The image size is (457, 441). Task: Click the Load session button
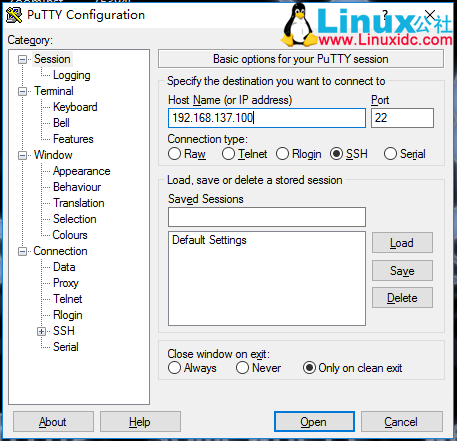point(402,243)
